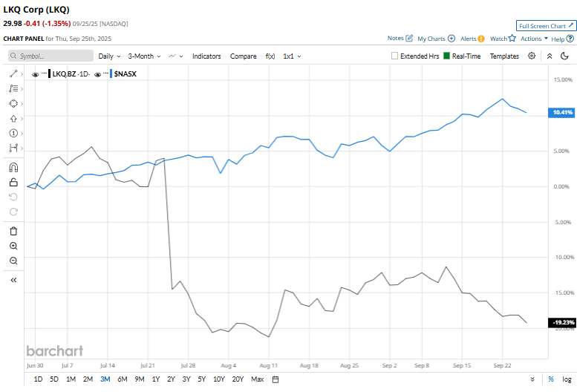Add to My Charts plus icon
The height and width of the screenshot is (392, 577).
[452, 39]
